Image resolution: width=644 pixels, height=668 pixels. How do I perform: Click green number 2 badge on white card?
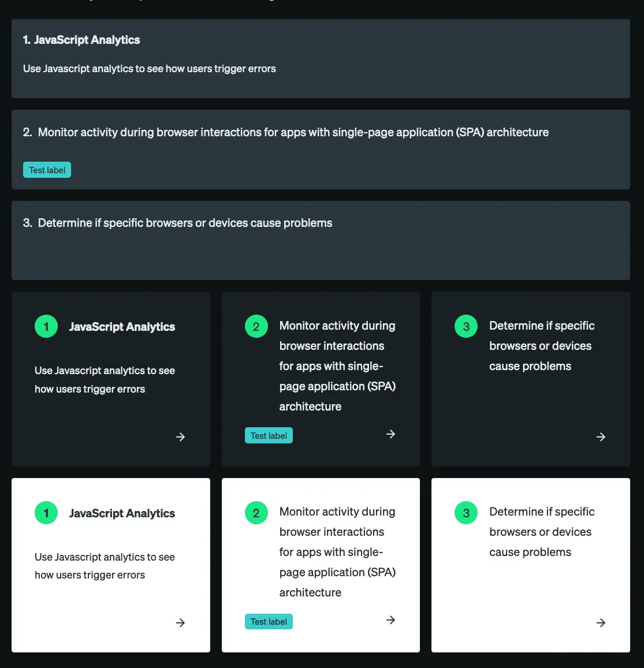[256, 513]
